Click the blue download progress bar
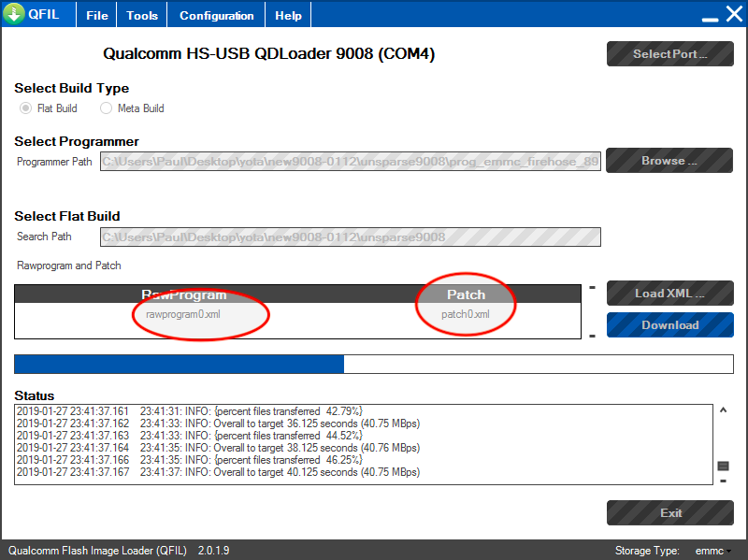 coord(373,364)
